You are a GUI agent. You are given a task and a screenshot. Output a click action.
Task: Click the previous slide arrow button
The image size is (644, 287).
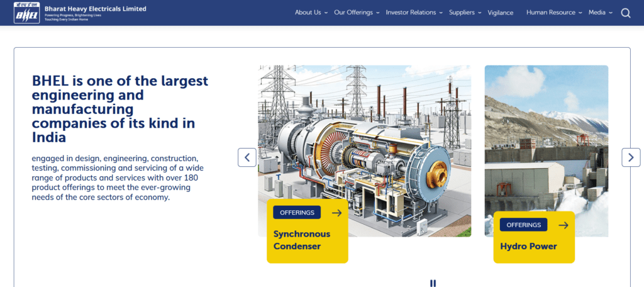[x=247, y=157]
